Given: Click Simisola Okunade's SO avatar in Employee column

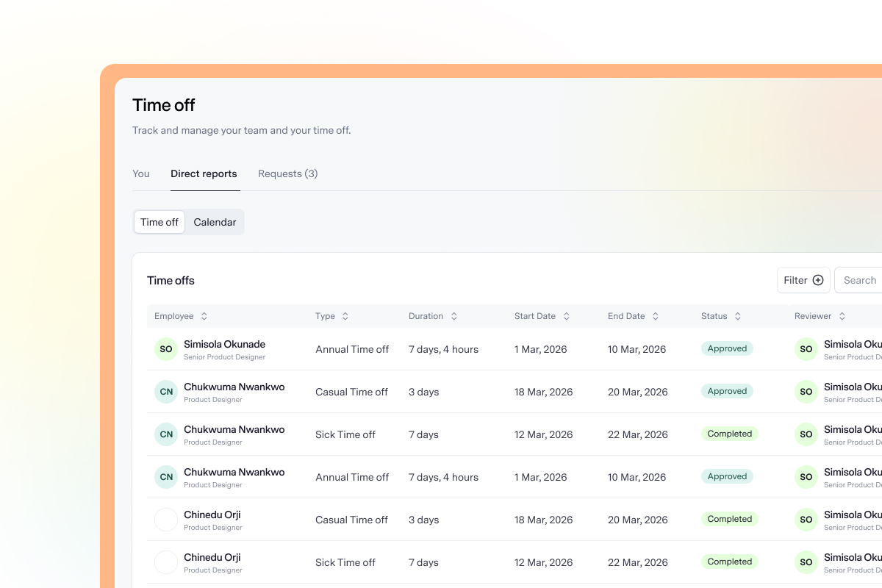Looking at the screenshot, I should coord(166,349).
